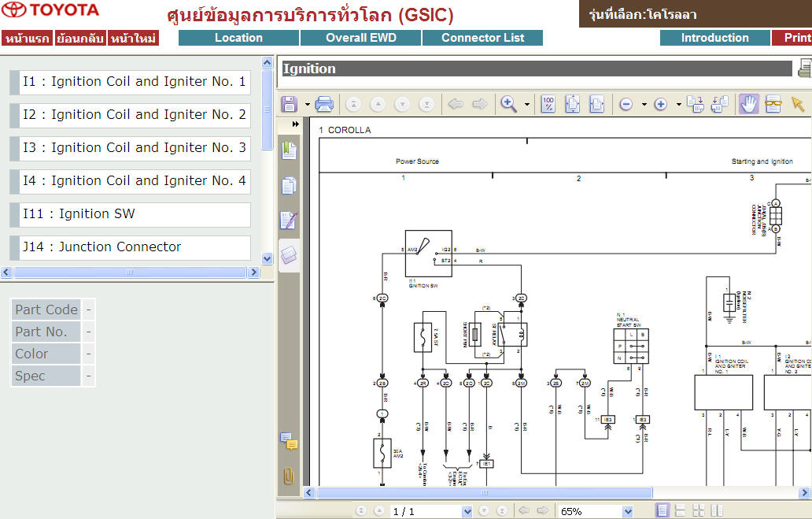This screenshot has height=519, width=812.
Task: Switch to continuous-facing layout in status bar
Action: [698, 510]
